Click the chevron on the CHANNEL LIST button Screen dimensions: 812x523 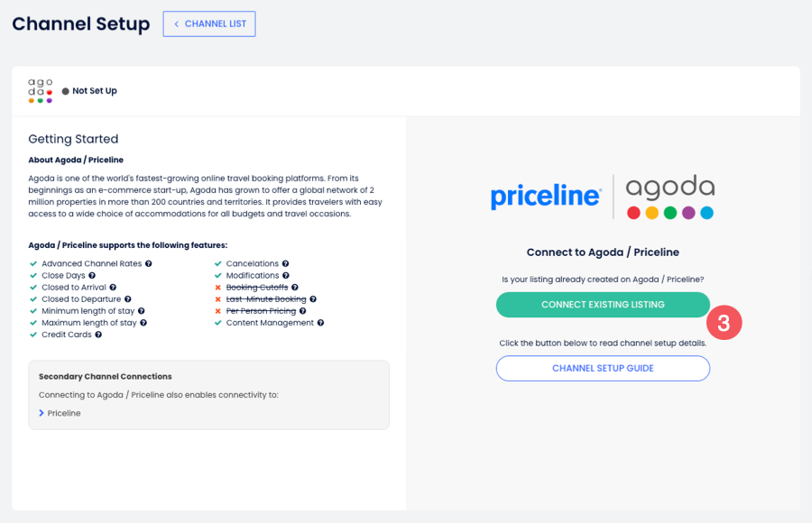click(177, 23)
